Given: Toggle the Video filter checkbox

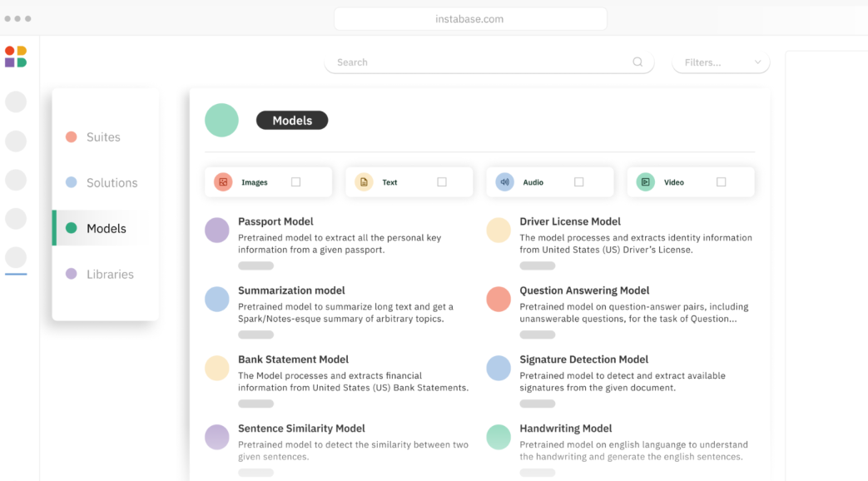Looking at the screenshot, I should point(721,182).
